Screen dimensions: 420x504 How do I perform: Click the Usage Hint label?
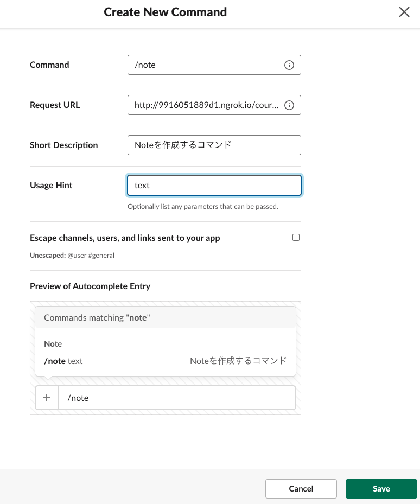pos(51,186)
